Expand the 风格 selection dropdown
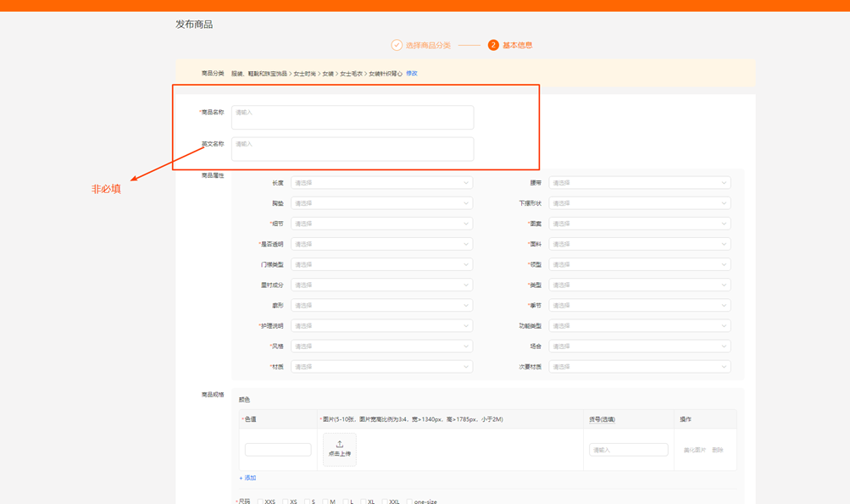This screenshot has width=850, height=504. coord(381,346)
